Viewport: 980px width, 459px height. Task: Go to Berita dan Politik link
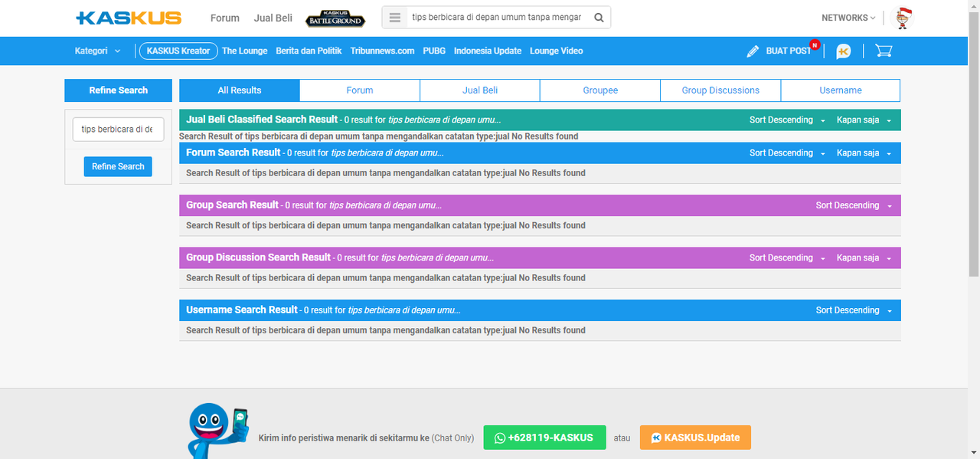309,51
